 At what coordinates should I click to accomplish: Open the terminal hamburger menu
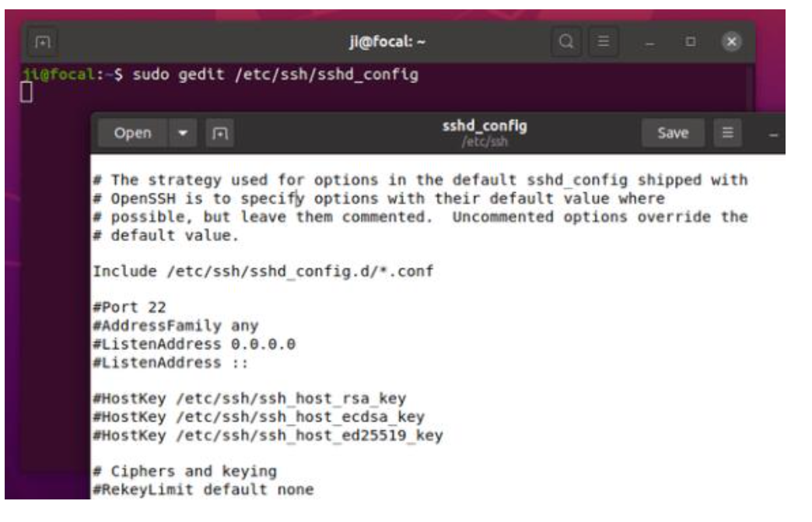pyautogui.click(x=602, y=40)
